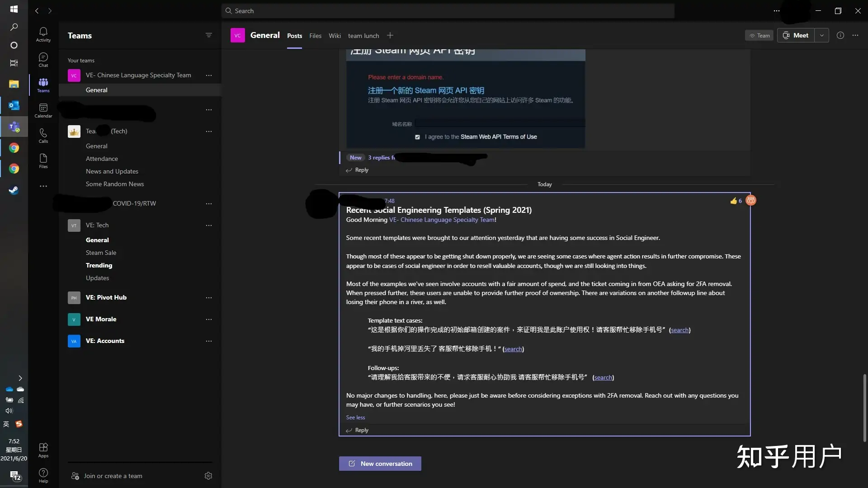The height and width of the screenshot is (488, 868).
Task: Reply to the Social Engineering Templates post
Action: (x=357, y=430)
